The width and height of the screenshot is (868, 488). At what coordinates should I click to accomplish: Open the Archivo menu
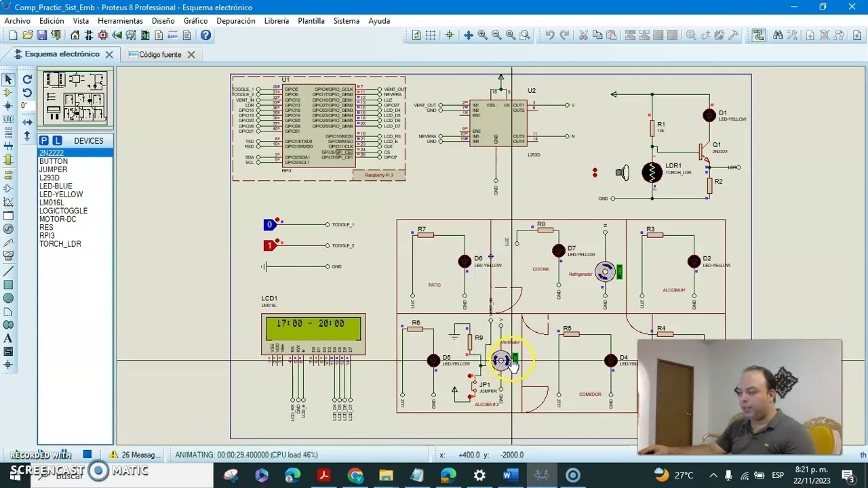18,21
